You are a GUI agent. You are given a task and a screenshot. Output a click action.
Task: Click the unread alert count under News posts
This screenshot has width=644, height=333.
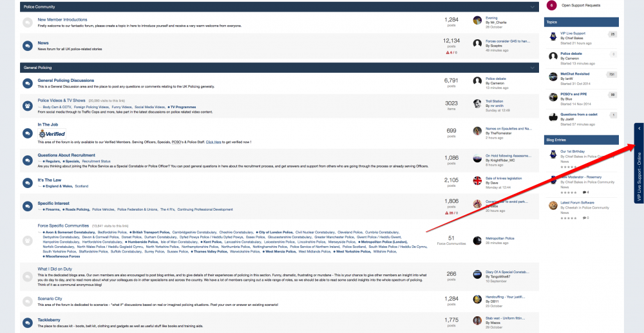point(451,53)
